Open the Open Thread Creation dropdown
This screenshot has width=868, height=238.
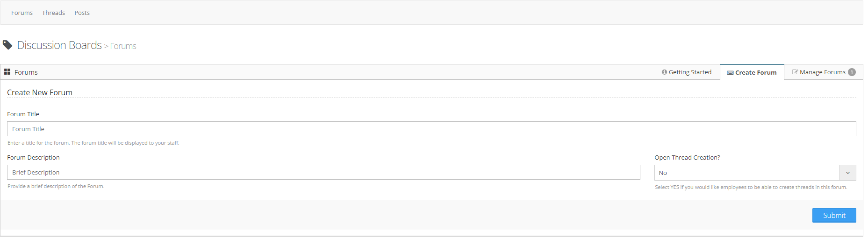(747, 173)
